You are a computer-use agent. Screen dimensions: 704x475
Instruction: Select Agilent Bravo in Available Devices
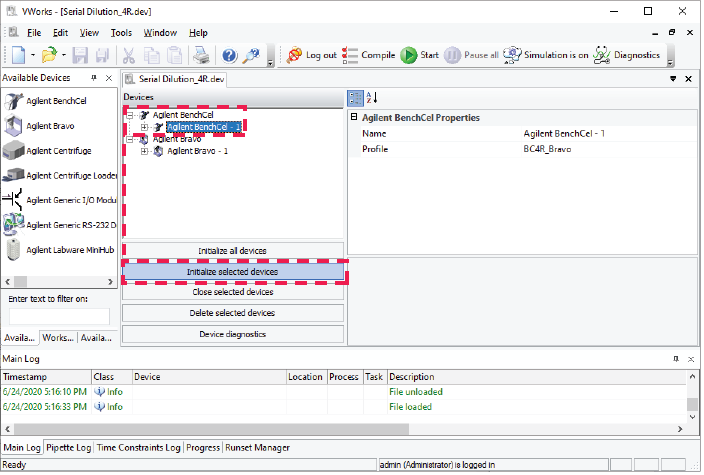pyautogui.click(x=40, y=126)
